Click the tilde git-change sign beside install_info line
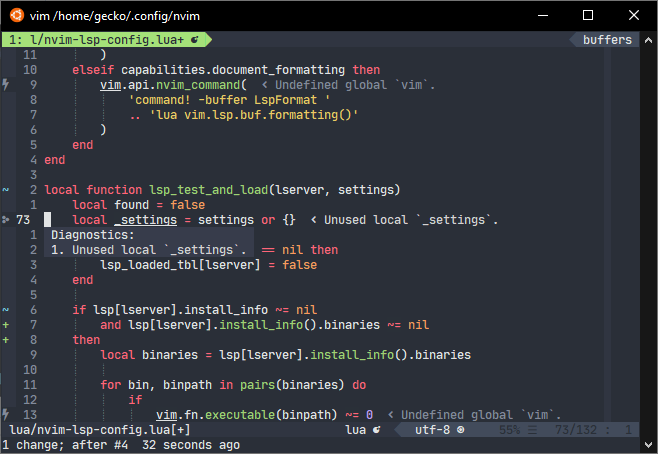The width and height of the screenshot is (658, 454). 5,310
